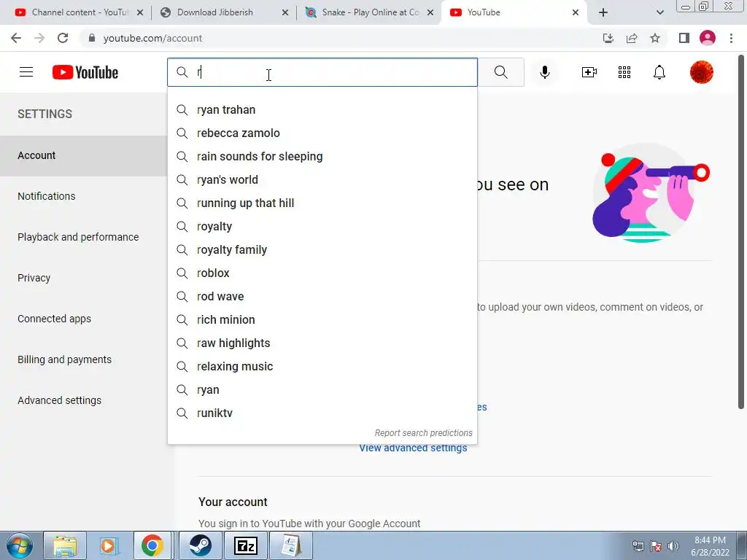Close the Channel content tab
This screenshot has width=747, height=560.
click(x=140, y=12)
